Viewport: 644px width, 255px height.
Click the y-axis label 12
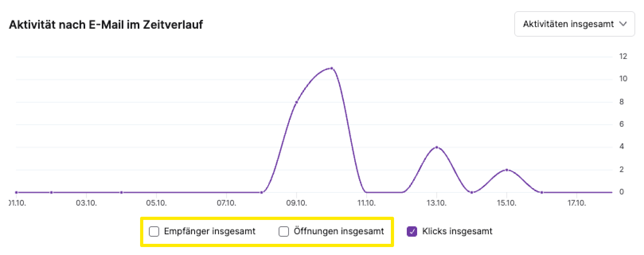click(x=623, y=57)
